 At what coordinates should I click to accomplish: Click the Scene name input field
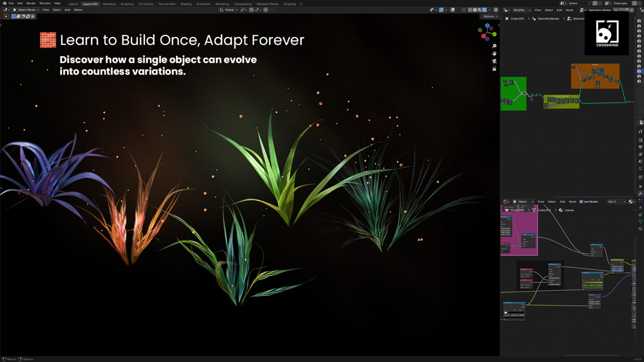[577, 3]
